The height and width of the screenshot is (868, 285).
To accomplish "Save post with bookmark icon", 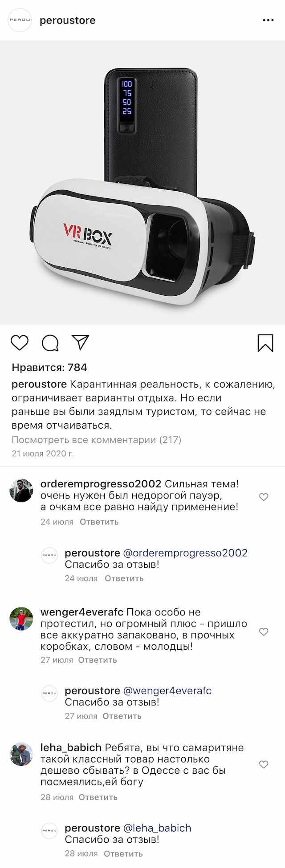I will point(265,343).
